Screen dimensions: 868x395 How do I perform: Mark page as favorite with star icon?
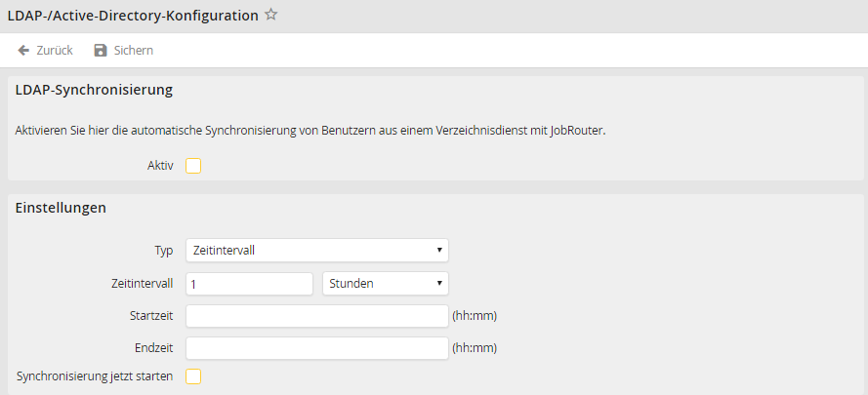click(x=271, y=16)
